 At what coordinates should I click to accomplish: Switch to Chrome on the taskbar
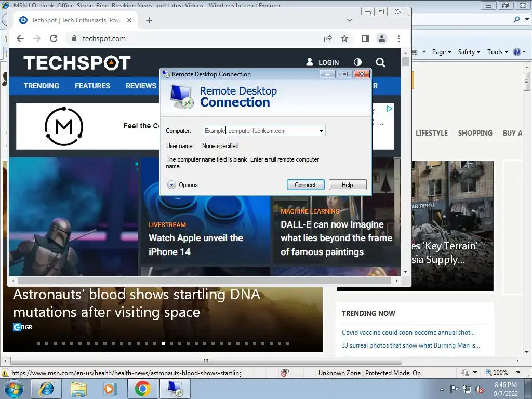click(142, 389)
